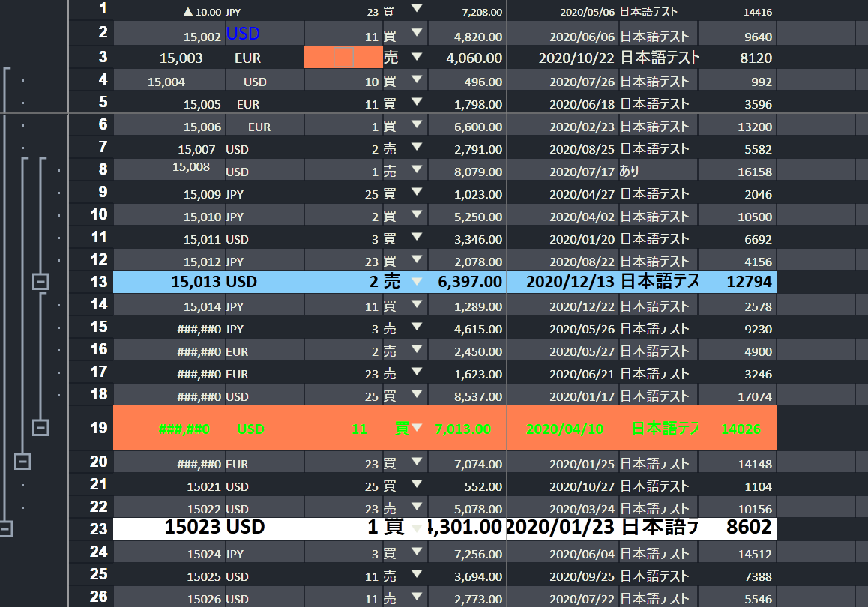Select row header 23

[x=98, y=528]
